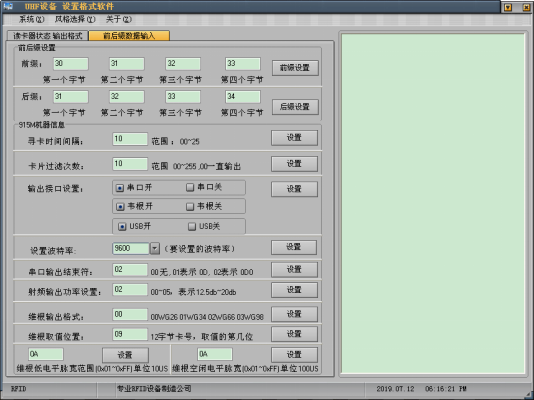Click the 后缀设置 button
Viewport: 534px width, 400px height.
pyautogui.click(x=295, y=107)
